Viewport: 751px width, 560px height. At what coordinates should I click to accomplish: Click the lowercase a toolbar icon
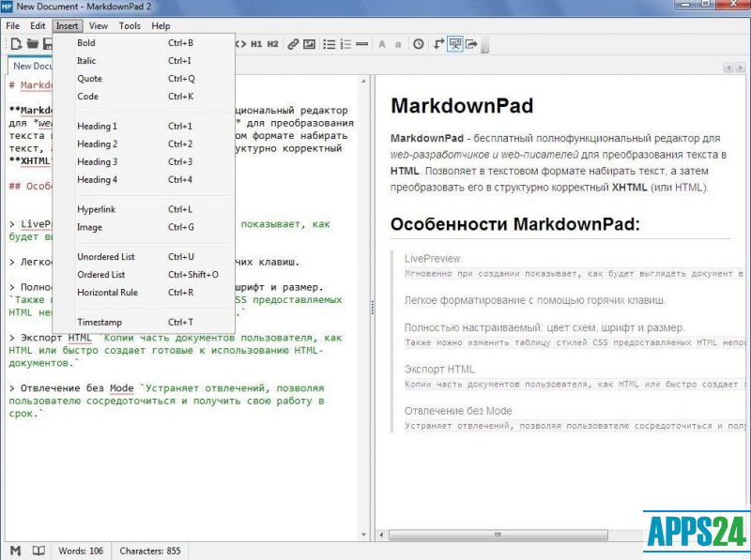(x=397, y=44)
